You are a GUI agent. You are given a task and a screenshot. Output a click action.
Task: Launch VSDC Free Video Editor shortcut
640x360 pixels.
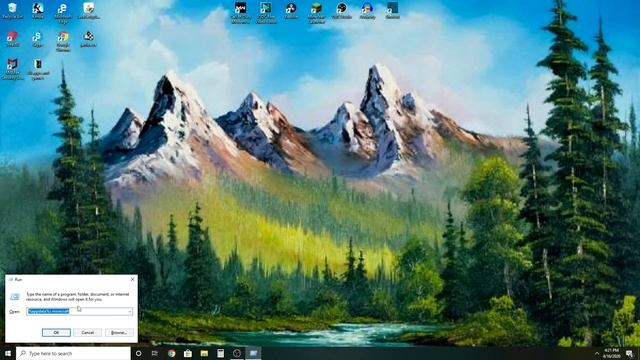pos(266,13)
